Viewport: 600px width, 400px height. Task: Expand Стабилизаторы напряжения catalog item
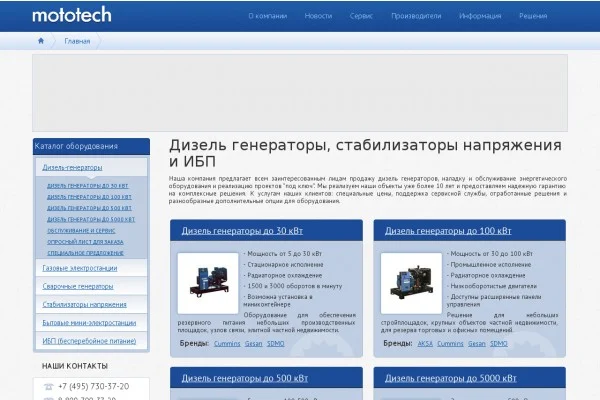tap(84, 304)
